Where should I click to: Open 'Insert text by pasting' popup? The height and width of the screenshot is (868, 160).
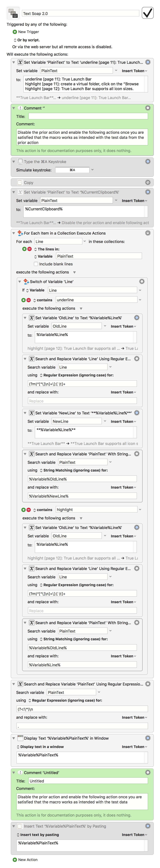tap(37, 835)
